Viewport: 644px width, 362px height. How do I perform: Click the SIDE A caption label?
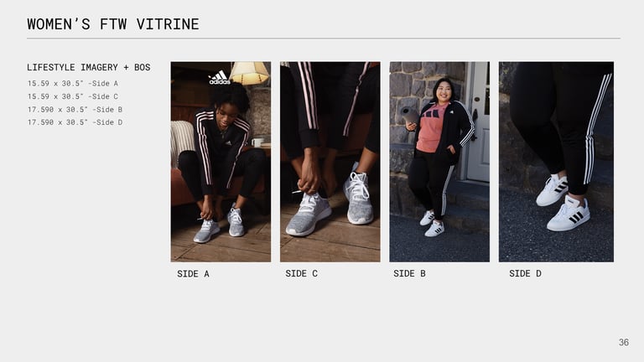[x=193, y=274]
